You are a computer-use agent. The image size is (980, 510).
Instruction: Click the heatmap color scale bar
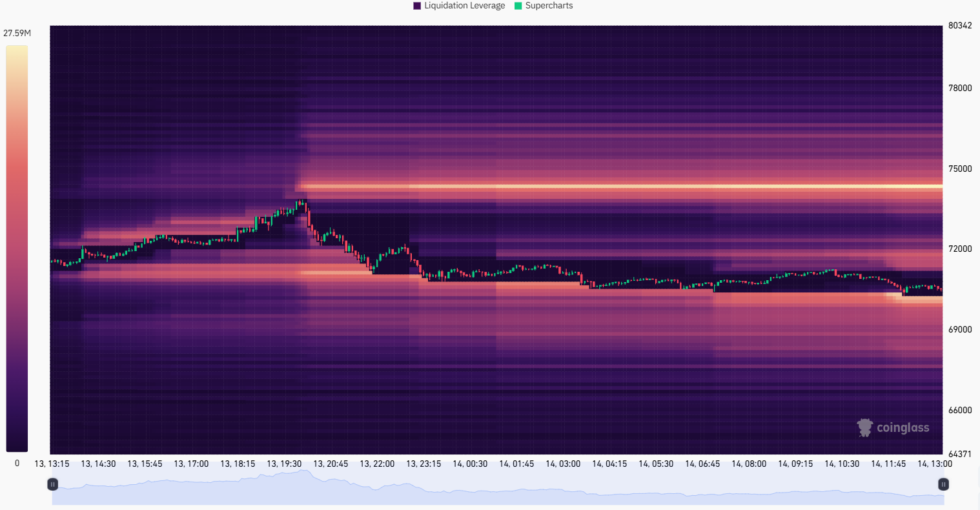(x=17, y=249)
